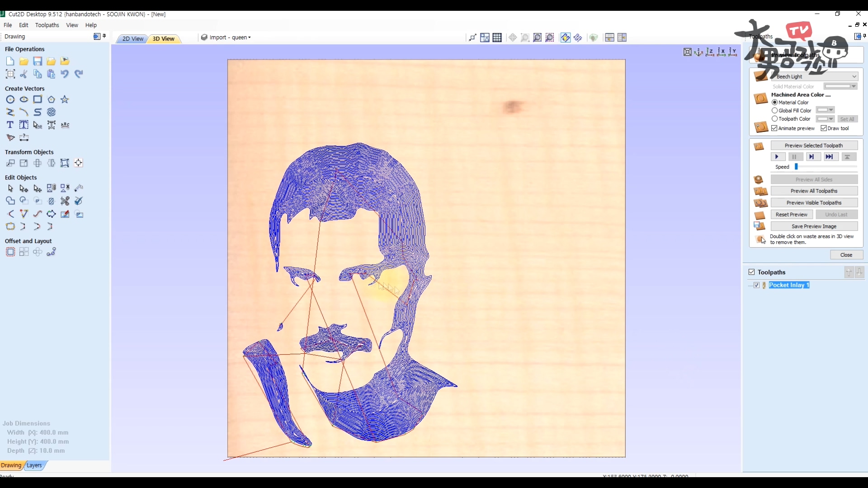This screenshot has width=868, height=488.
Task: Select the Toolpath Color radio button
Action: pyautogui.click(x=774, y=119)
